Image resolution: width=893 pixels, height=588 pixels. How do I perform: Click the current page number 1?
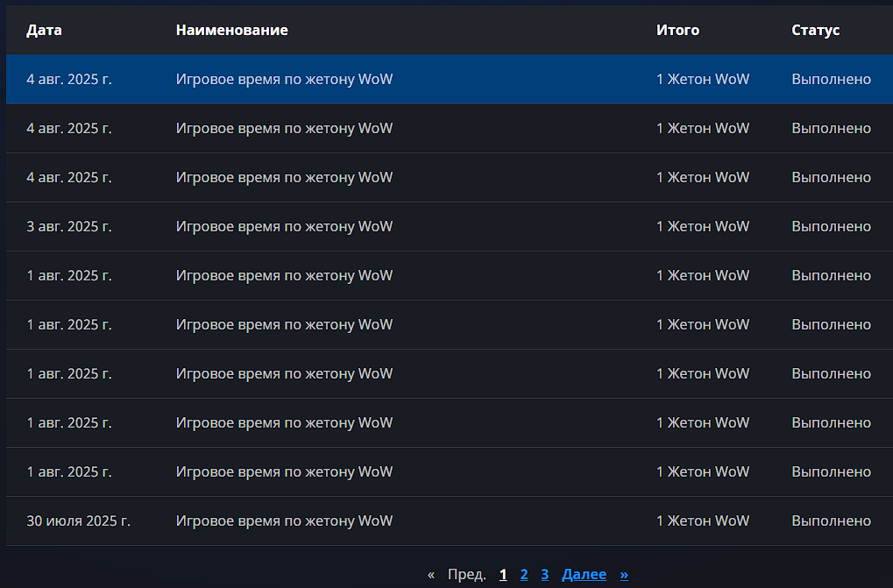(x=503, y=574)
